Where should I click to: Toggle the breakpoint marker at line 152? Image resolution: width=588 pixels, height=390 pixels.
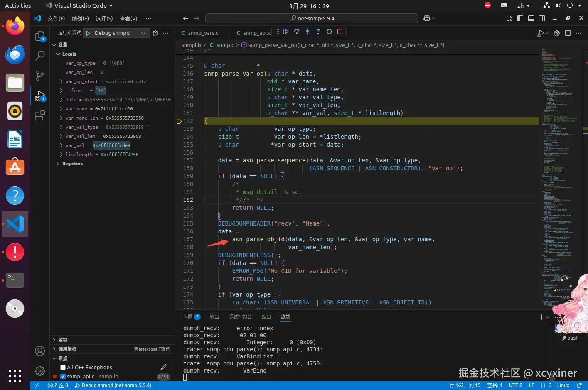pos(179,121)
